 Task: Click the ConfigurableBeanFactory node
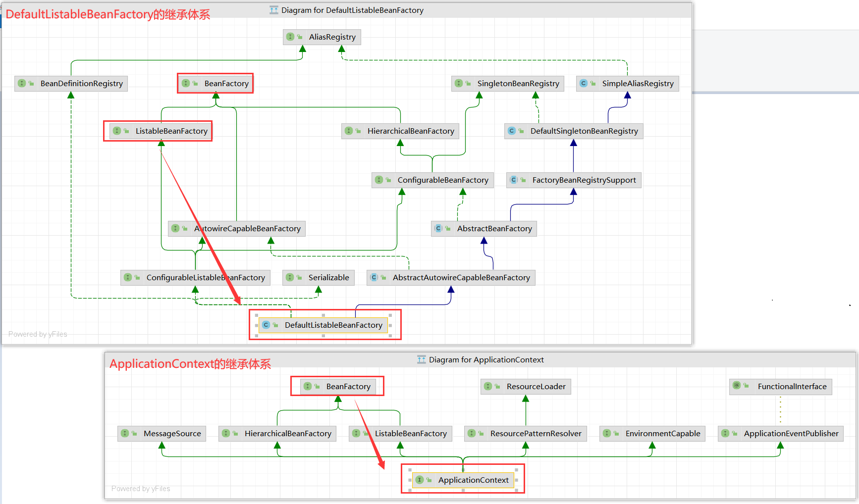pyautogui.click(x=432, y=180)
